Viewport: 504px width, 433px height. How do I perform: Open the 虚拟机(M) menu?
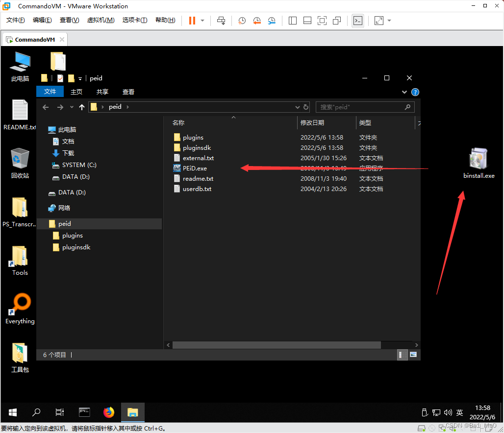101,20
